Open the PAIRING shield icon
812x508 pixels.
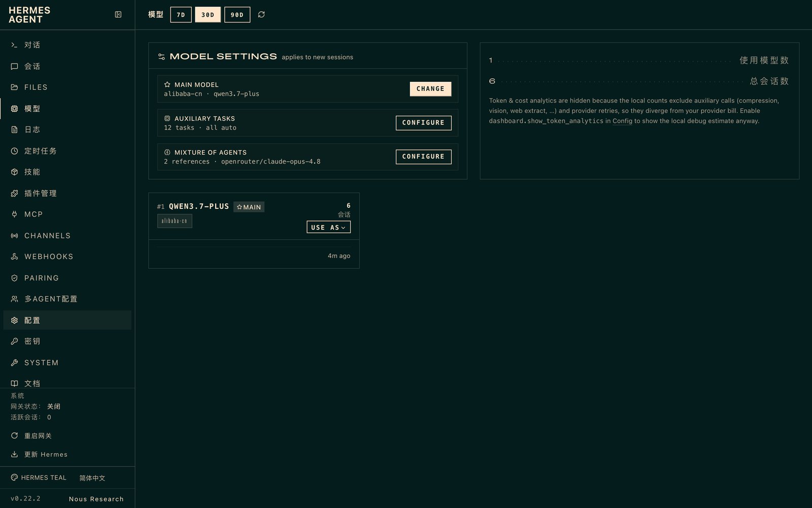click(x=14, y=278)
